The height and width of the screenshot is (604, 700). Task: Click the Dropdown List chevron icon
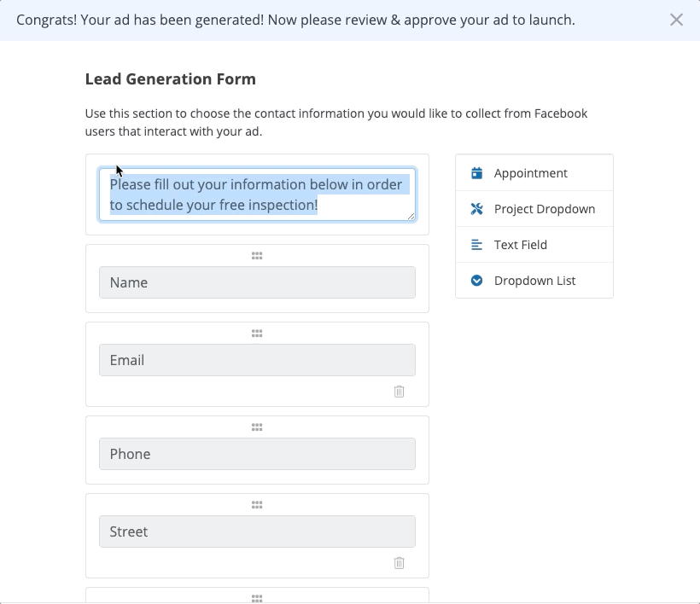pyautogui.click(x=476, y=281)
